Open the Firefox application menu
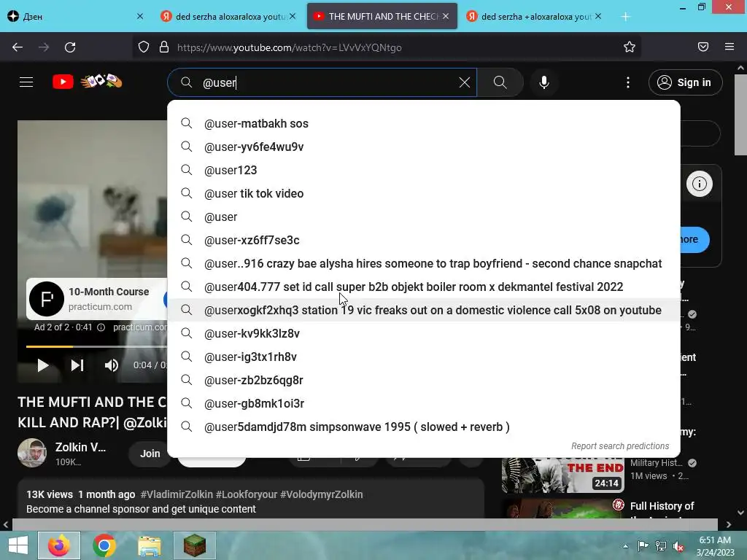The image size is (747, 560). (x=729, y=47)
